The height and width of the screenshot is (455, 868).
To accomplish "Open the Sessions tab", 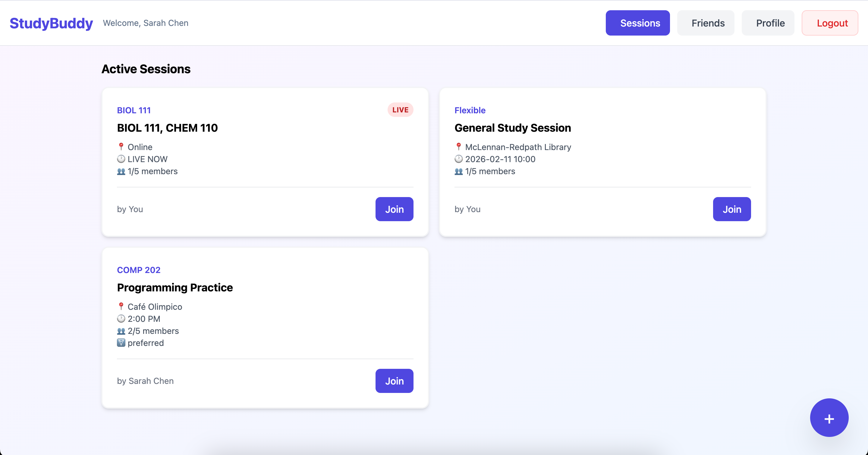I will click(x=637, y=23).
